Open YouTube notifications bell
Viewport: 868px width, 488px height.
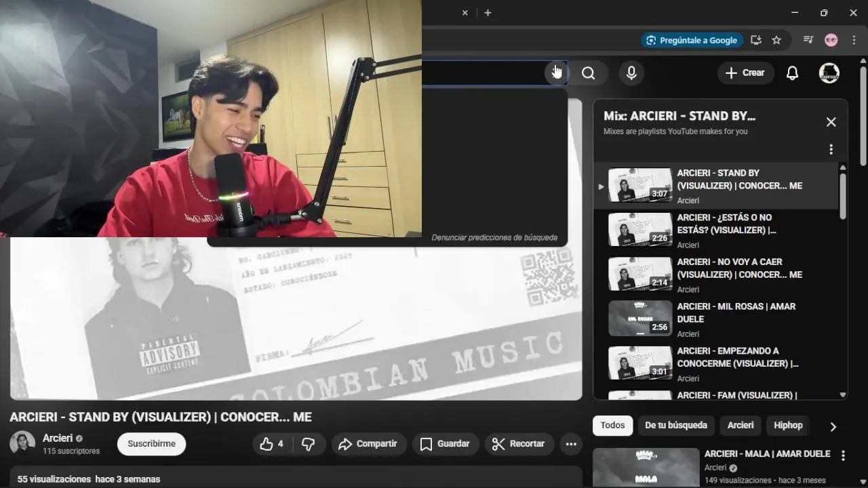click(792, 73)
